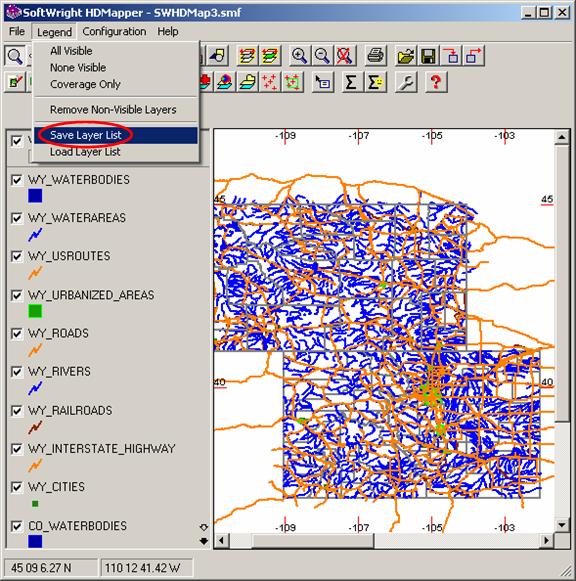
Task: Click the zoom out magnifier icon
Action: point(322,56)
